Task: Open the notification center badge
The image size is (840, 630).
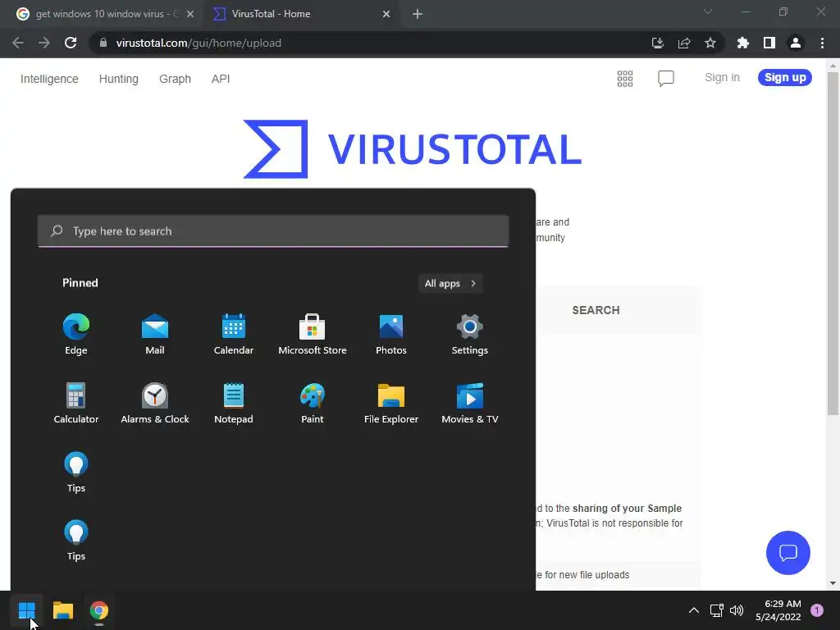Action: tap(817, 610)
